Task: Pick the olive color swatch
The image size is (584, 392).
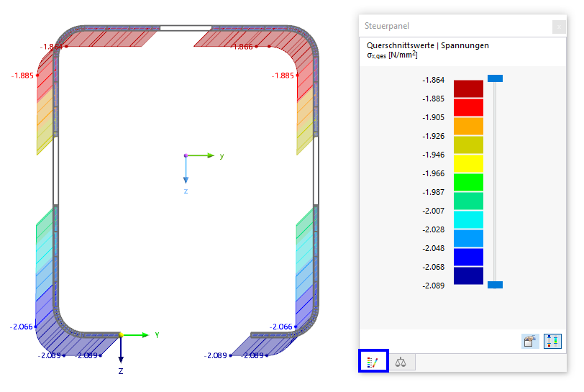Action: click(468, 145)
